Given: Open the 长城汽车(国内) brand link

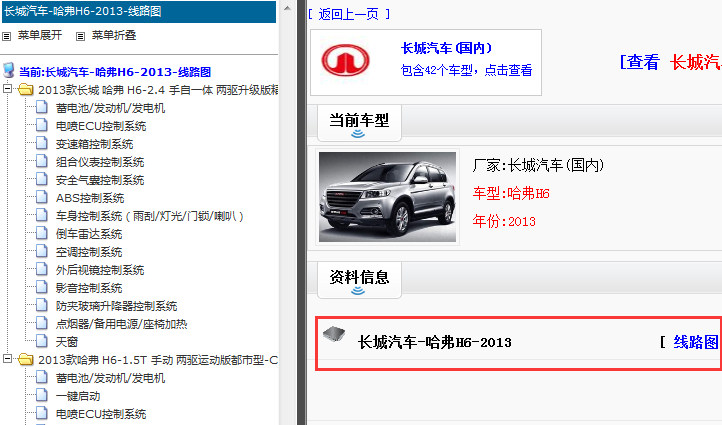Looking at the screenshot, I should click(x=446, y=48).
